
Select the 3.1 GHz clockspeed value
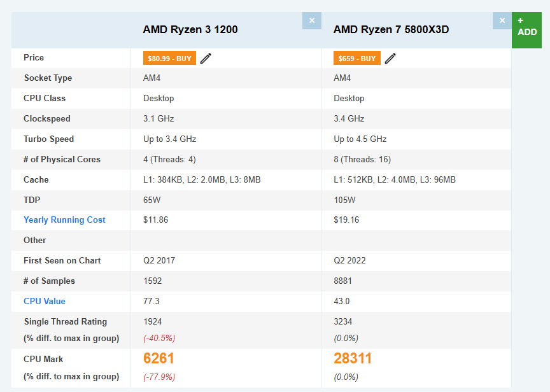[x=159, y=118]
